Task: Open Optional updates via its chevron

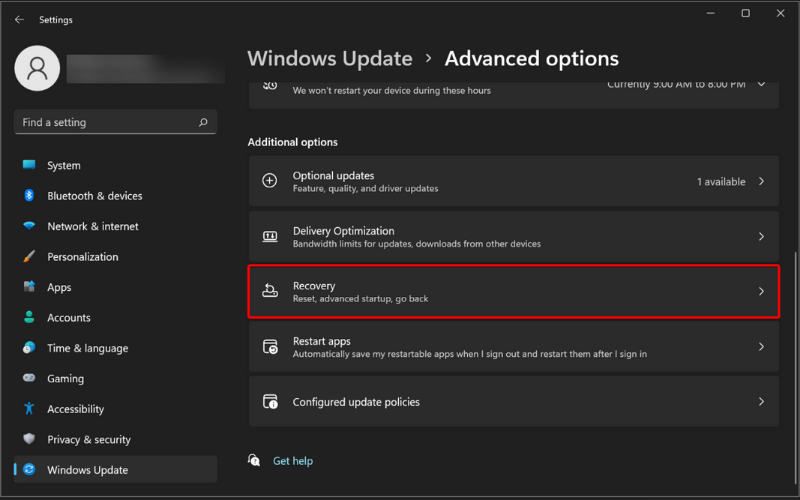Action: [x=761, y=181]
